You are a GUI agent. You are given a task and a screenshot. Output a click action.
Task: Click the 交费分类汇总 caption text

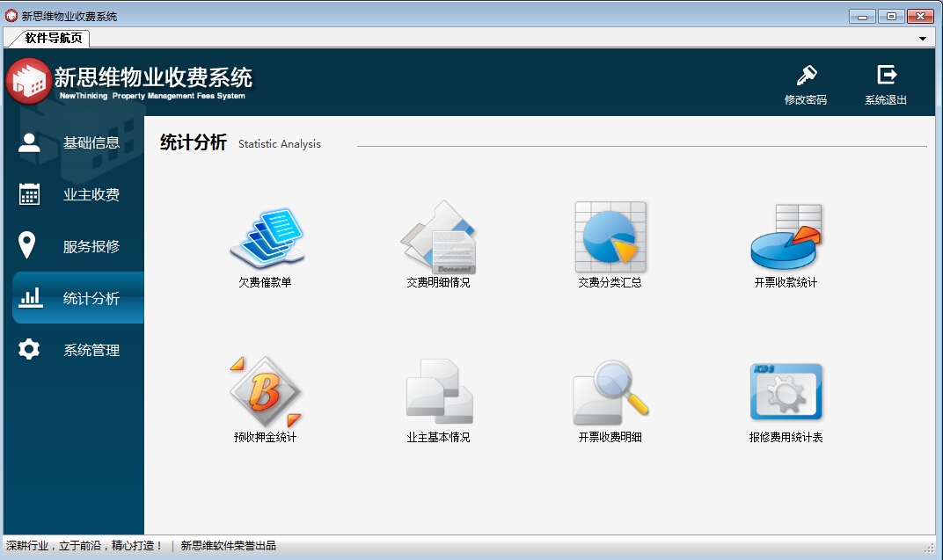click(610, 282)
